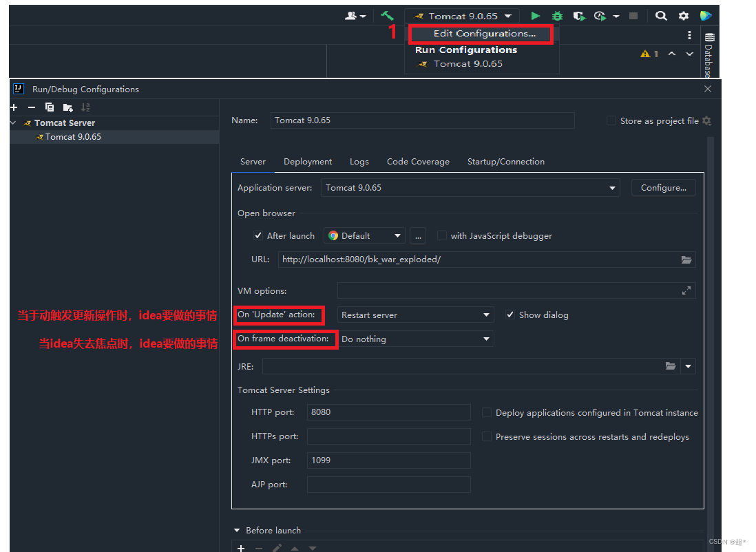Open On 'Update' action dropdown
Screen dimensions: 756x552
click(x=415, y=315)
